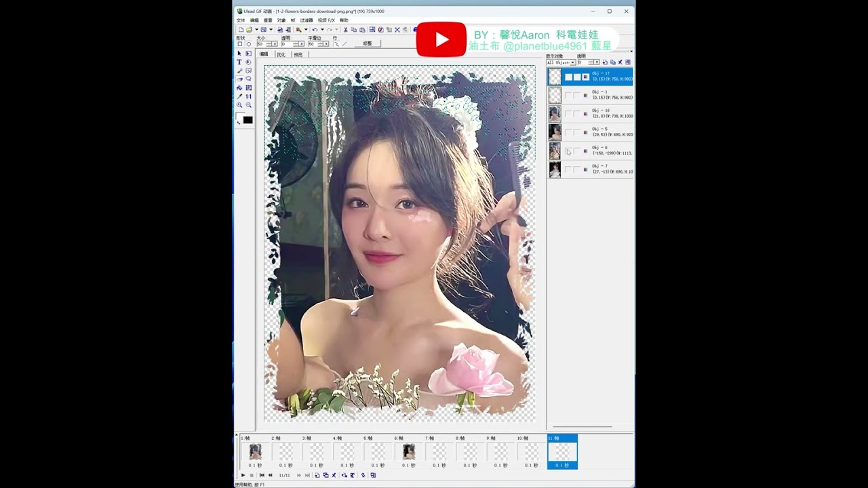The width and height of the screenshot is (868, 488).
Task: Switch to the 优化 (Optimize) tab
Action: pyautogui.click(x=281, y=54)
